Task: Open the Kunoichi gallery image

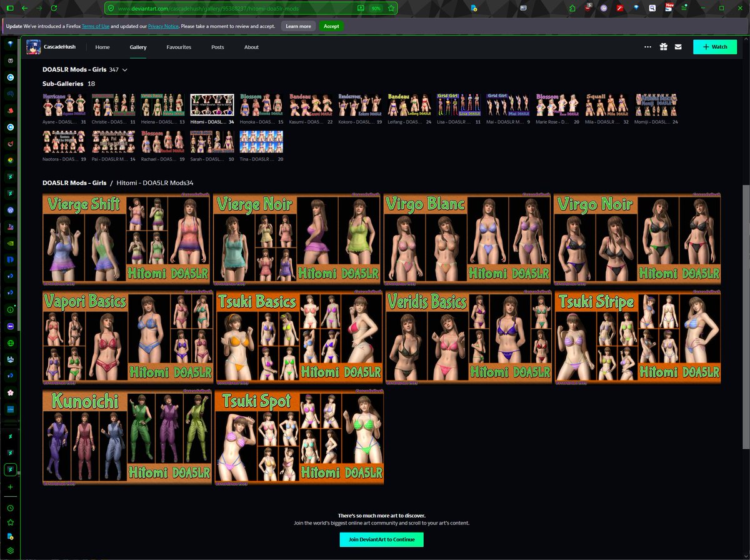Action: click(127, 437)
